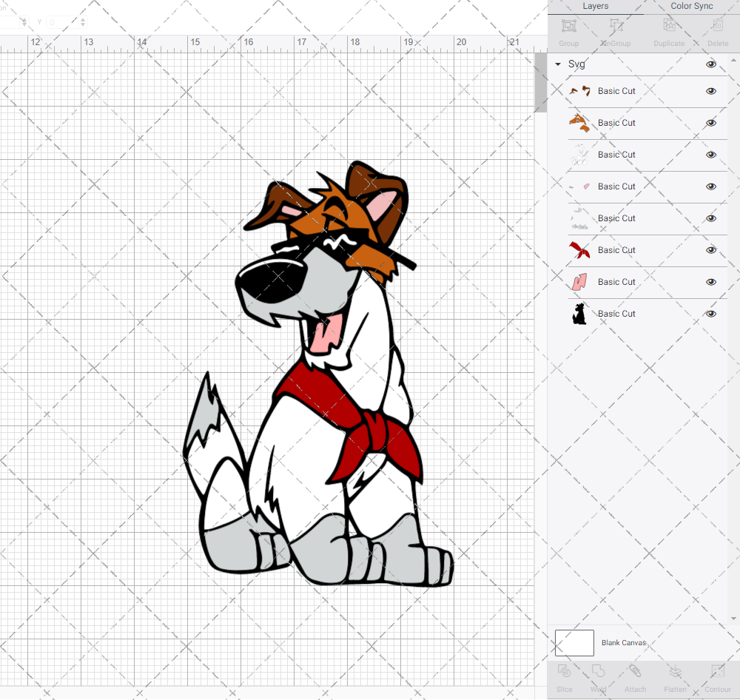This screenshot has height=700, width=740.
Task: Collapse the Svg group arrow
Action: [x=558, y=64]
